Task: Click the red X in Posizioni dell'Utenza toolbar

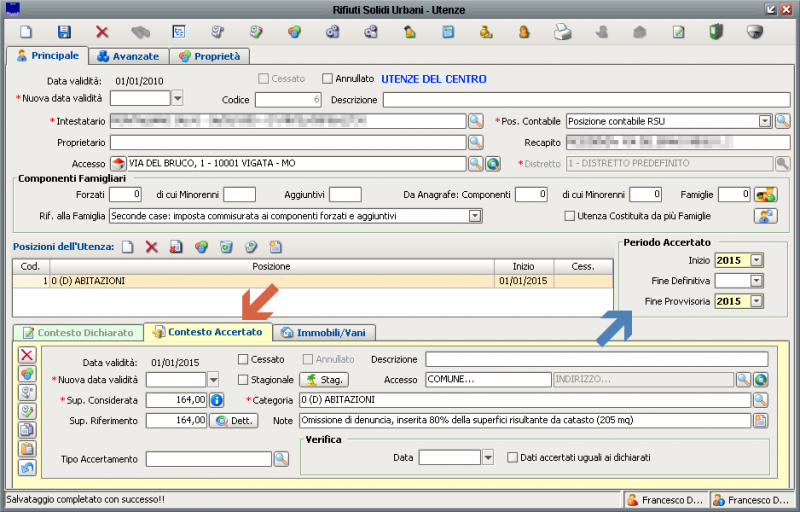Action: click(152, 246)
